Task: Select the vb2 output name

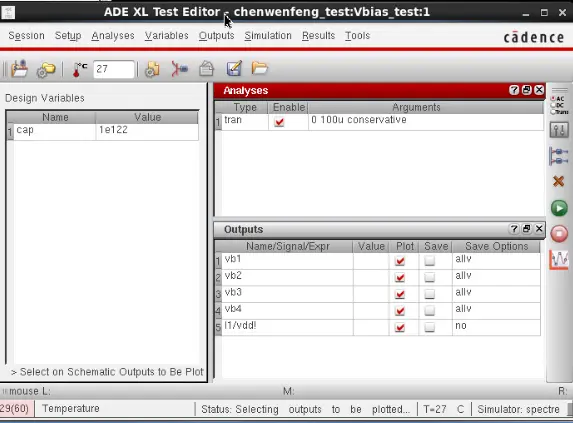Action: coord(287,278)
